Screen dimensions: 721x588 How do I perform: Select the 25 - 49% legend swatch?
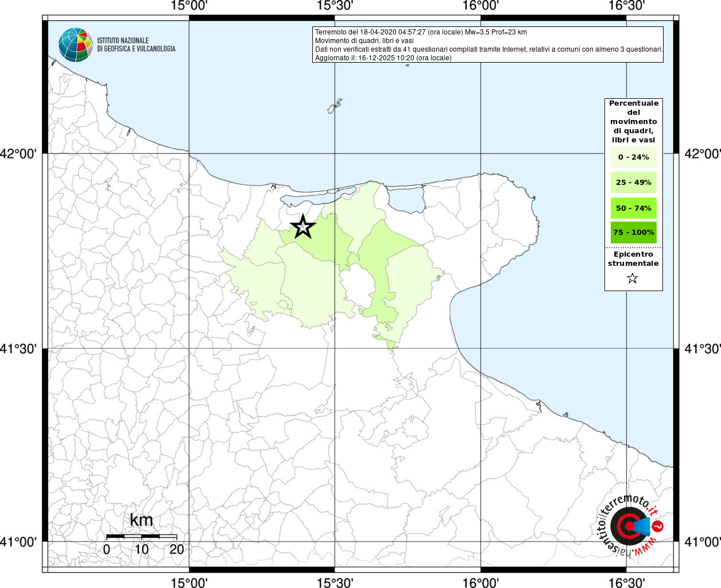(633, 183)
